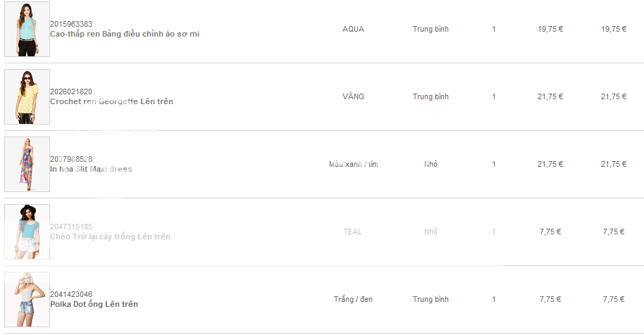
Task: Click 'Chéo Trở lại cây trồng Lên trên'
Action: click(110, 236)
